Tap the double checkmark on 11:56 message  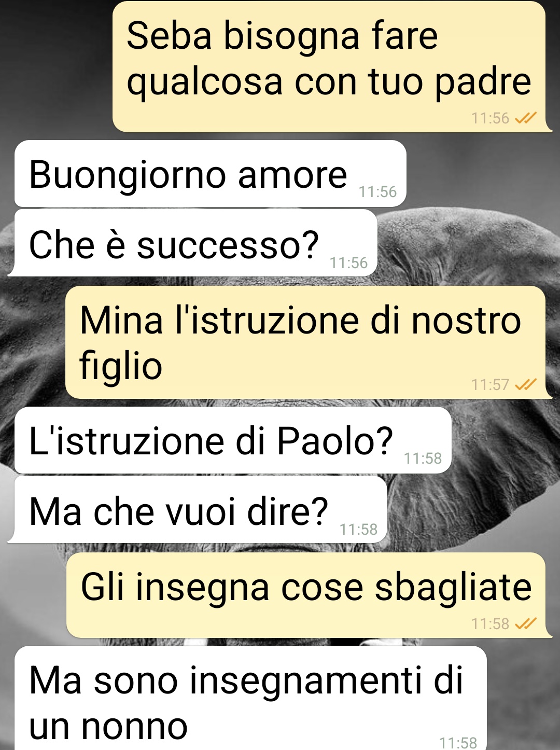[x=525, y=119]
